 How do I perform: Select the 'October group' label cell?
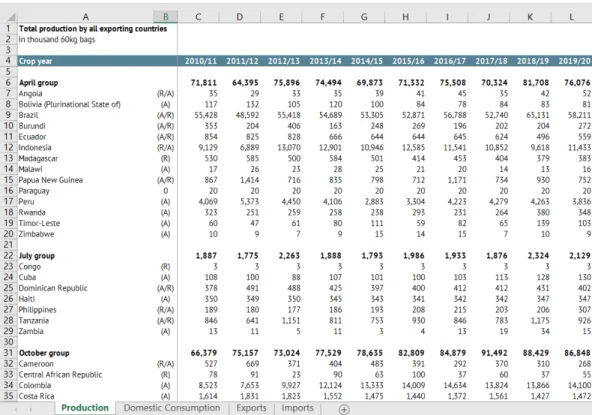pyautogui.click(x=85, y=353)
